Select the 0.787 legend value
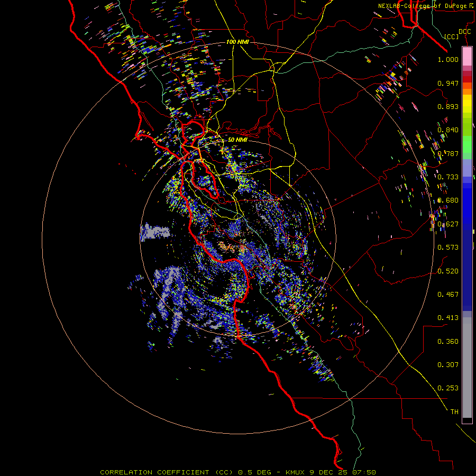476x476 pixels. click(x=448, y=153)
